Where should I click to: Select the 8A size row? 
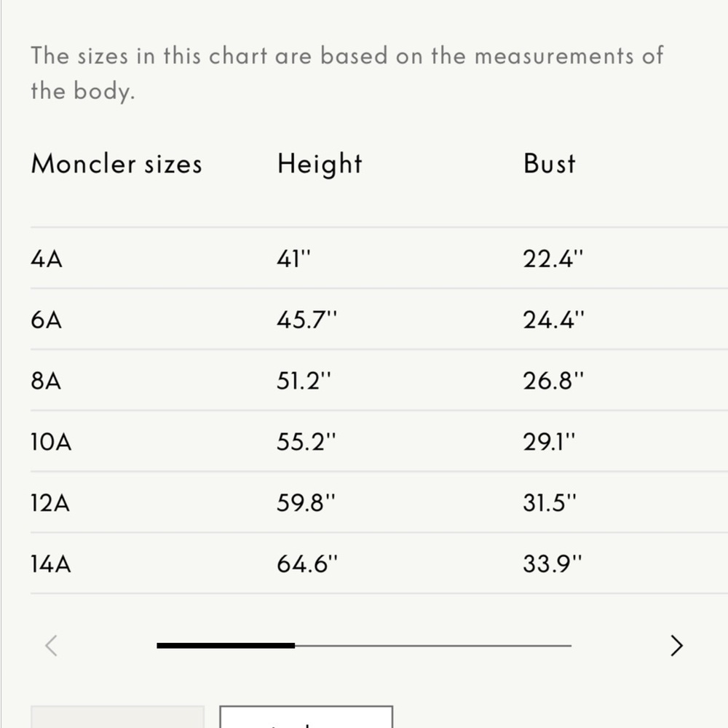click(379, 380)
